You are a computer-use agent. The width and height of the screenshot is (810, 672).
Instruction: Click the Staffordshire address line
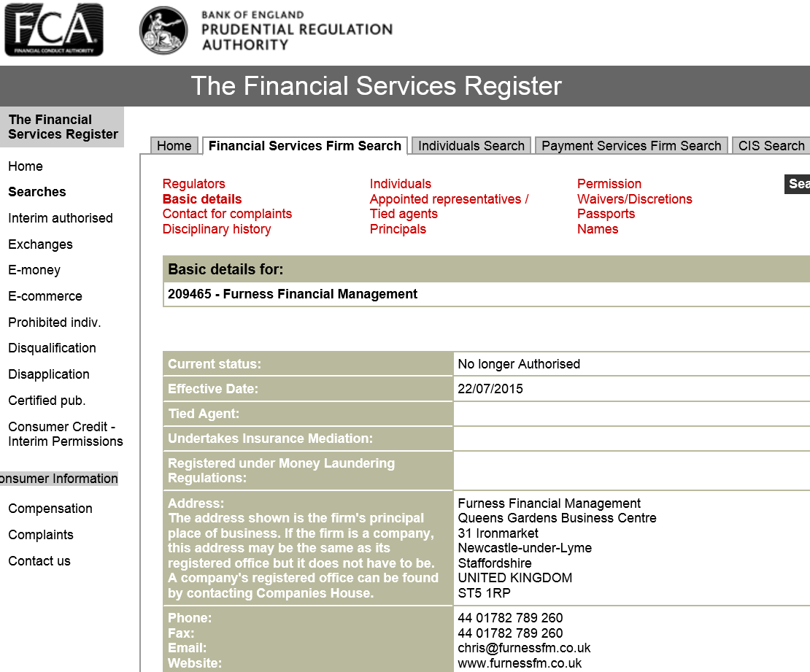pos(494,563)
